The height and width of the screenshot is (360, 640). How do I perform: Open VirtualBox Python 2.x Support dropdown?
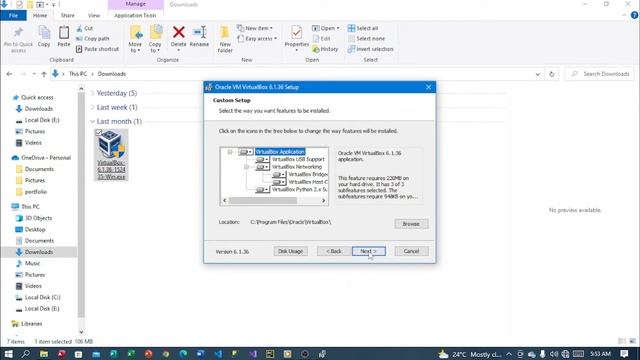262,190
